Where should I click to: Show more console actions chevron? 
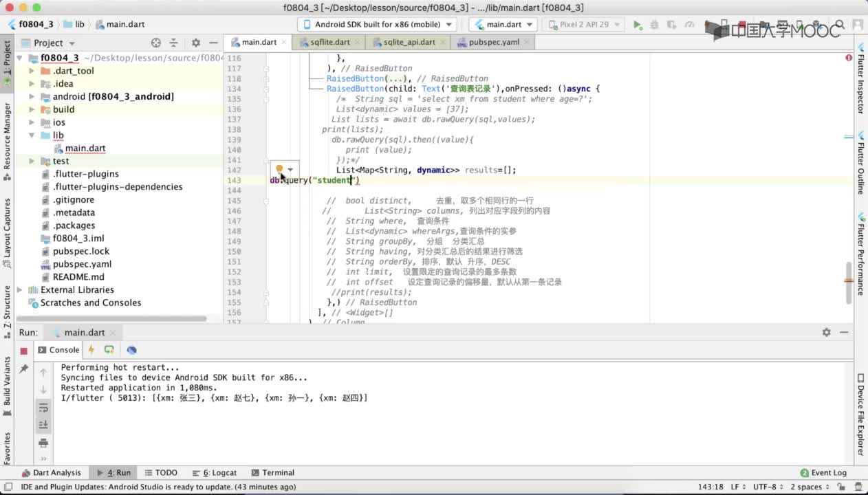tap(43, 459)
